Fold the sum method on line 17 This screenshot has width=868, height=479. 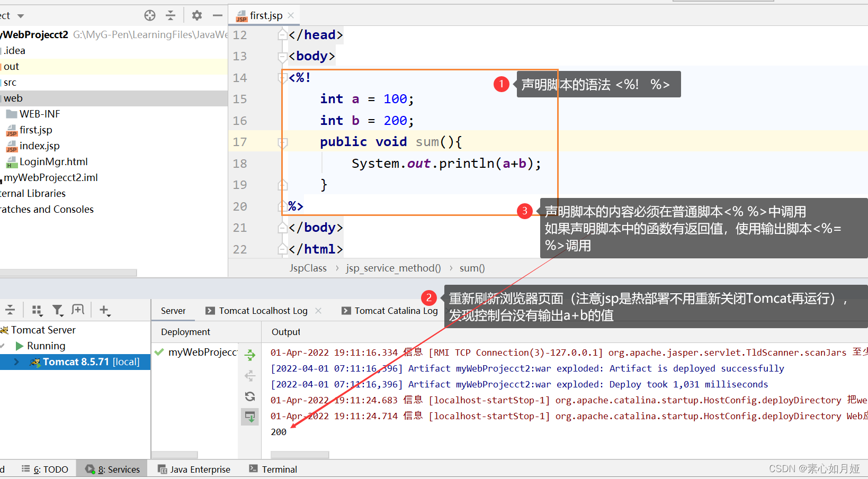[x=283, y=142]
